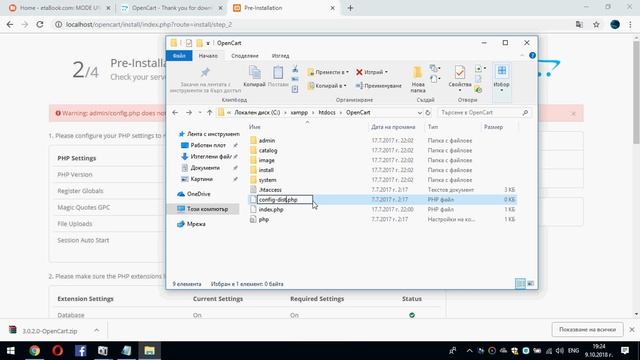Open 3.0.2.0-OpenCart.zip download

[x=49, y=331]
